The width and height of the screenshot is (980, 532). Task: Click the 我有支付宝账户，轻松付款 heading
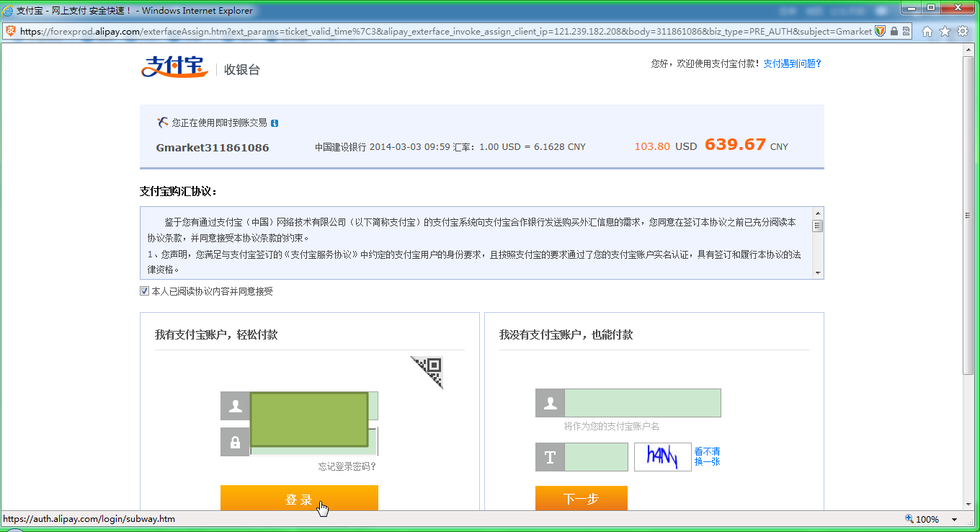click(216, 334)
